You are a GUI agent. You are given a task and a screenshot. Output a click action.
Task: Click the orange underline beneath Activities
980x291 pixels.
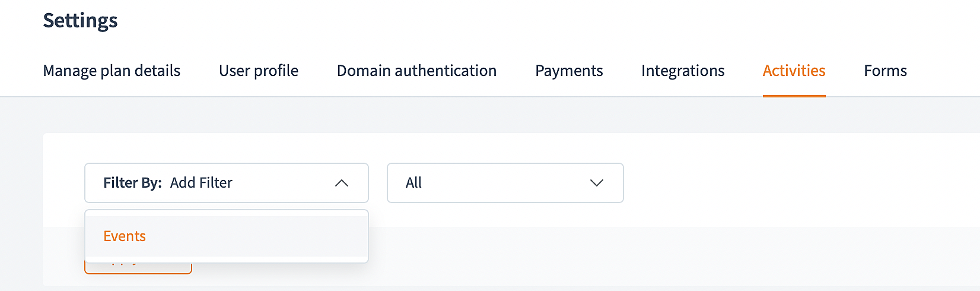pos(794,96)
